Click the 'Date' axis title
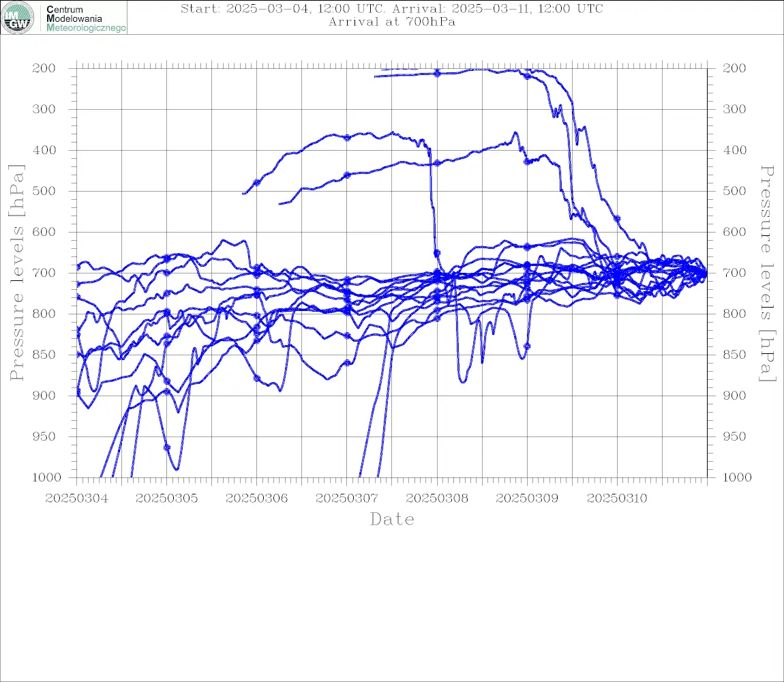Image resolution: width=784 pixels, height=682 pixels. tap(392, 520)
